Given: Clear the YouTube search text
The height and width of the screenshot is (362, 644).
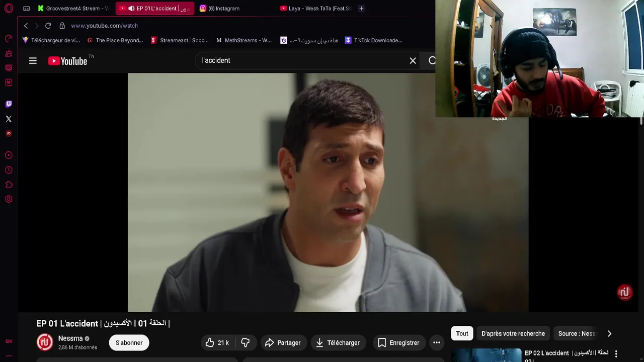Looking at the screenshot, I should click(413, 61).
